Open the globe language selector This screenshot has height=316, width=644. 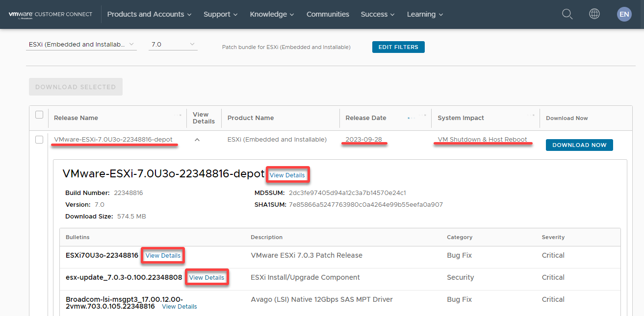(x=594, y=14)
